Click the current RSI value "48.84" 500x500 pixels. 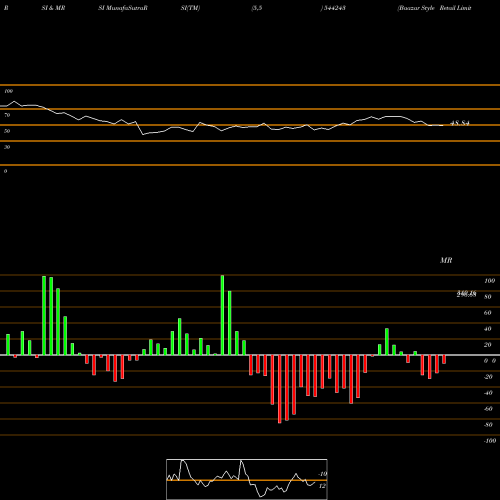point(460,123)
